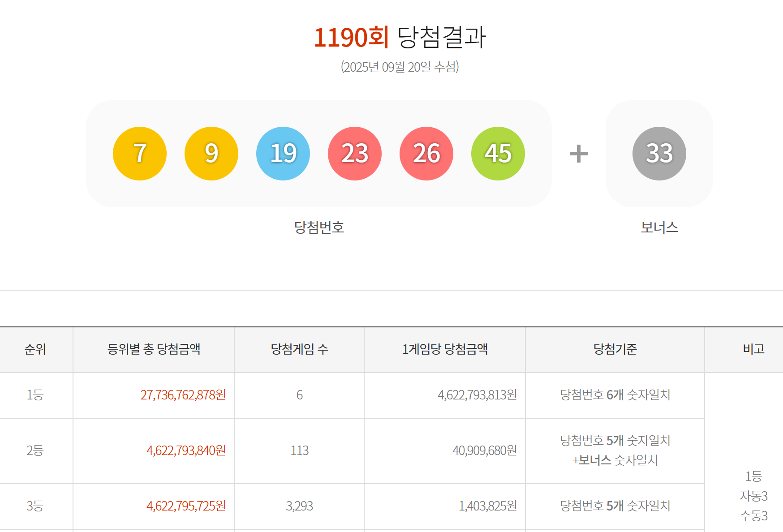
Task: Click the 3등 total prize 4,622,795,725원
Action: 186,506
